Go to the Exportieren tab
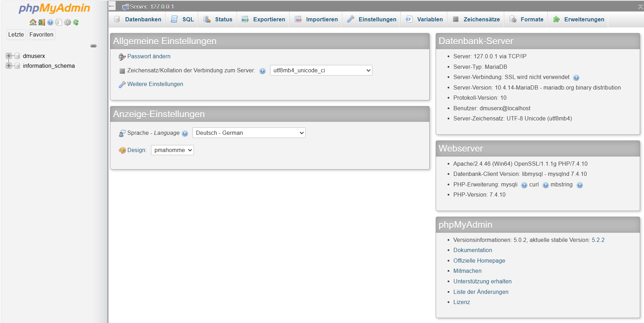 [x=264, y=19]
